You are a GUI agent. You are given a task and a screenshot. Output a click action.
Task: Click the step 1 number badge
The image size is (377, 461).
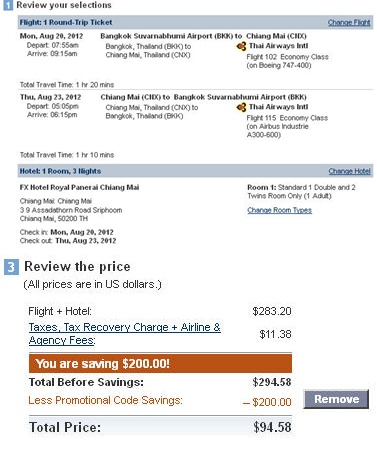pos(8,5)
